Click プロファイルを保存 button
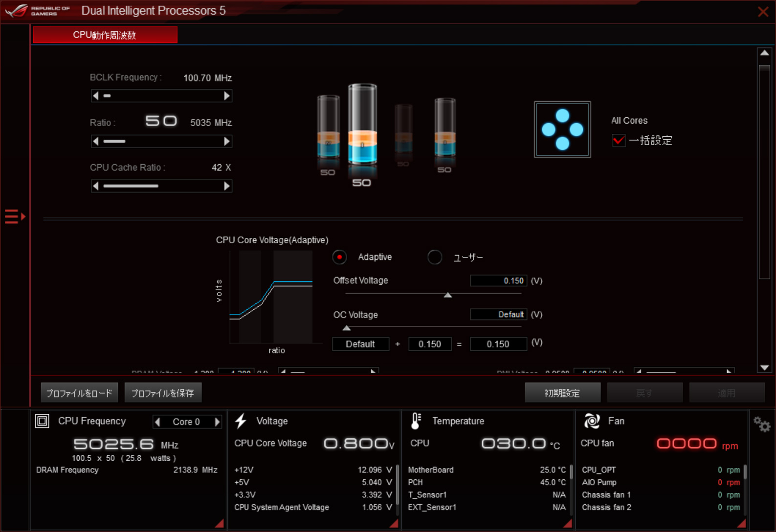The image size is (776, 532). [x=163, y=393]
